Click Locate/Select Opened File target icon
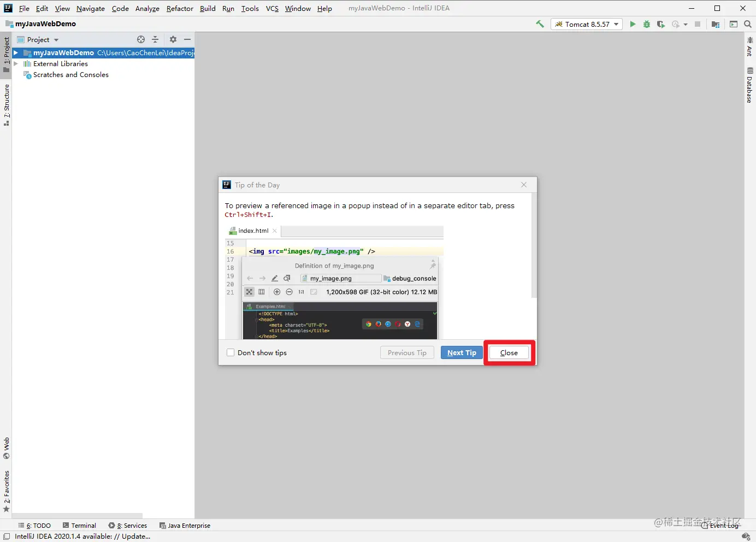756x542 pixels. pyautogui.click(x=141, y=39)
